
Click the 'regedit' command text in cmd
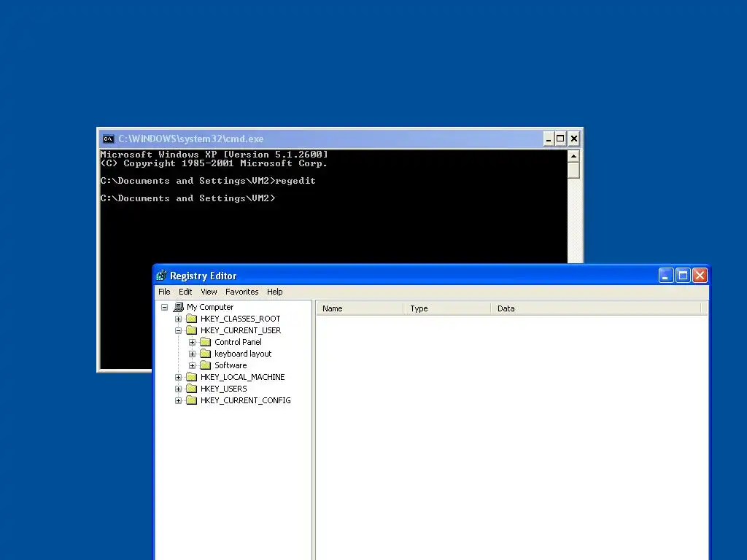(295, 181)
